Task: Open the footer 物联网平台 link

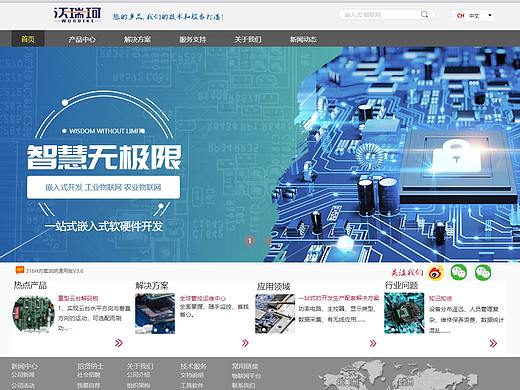Action: (246, 376)
